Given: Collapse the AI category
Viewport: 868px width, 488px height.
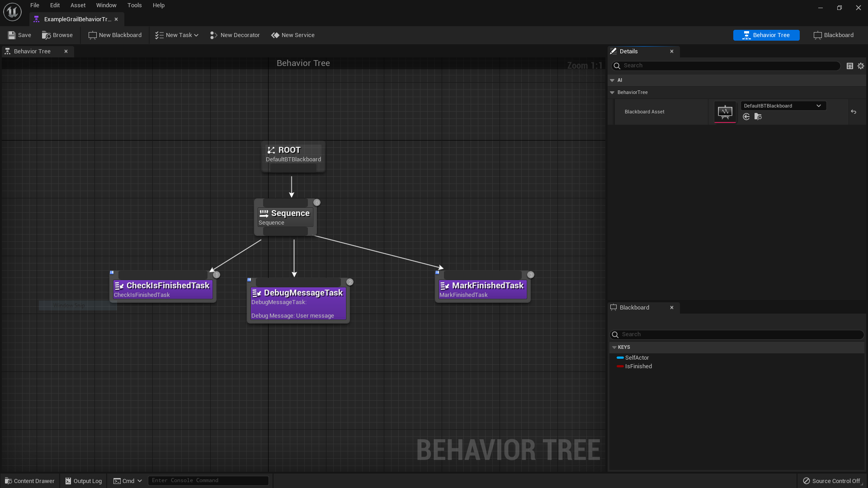Looking at the screenshot, I should (x=612, y=80).
